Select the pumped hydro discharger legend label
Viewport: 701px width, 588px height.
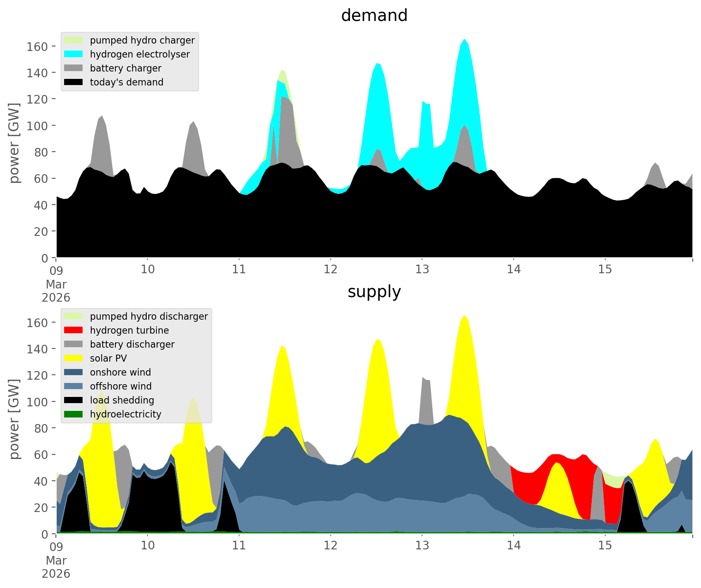149,316
